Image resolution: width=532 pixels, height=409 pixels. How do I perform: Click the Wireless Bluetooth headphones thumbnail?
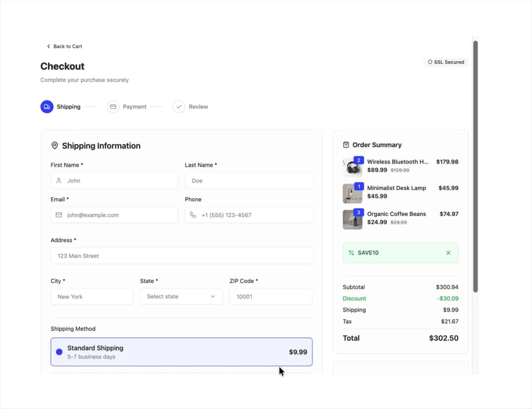click(353, 168)
